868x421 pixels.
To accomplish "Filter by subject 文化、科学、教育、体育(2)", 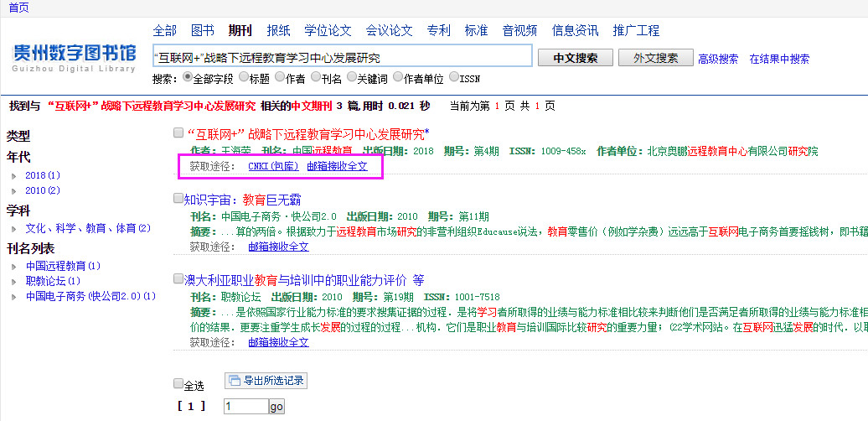I will 88,228.
